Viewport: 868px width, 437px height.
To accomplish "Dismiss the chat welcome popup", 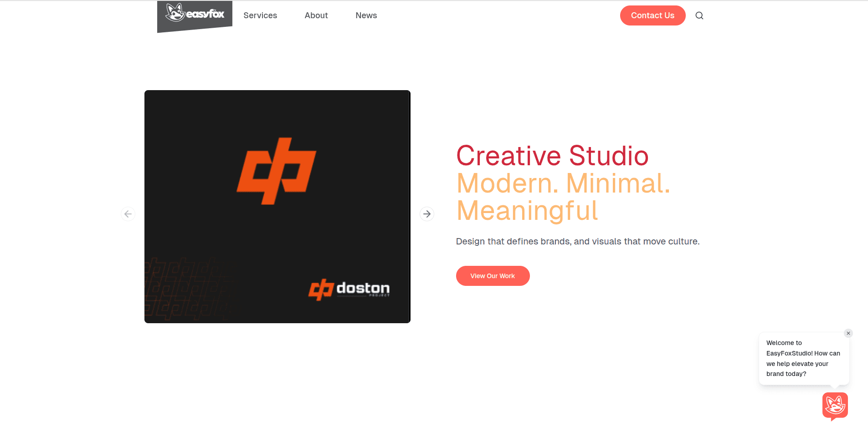I will (848, 333).
